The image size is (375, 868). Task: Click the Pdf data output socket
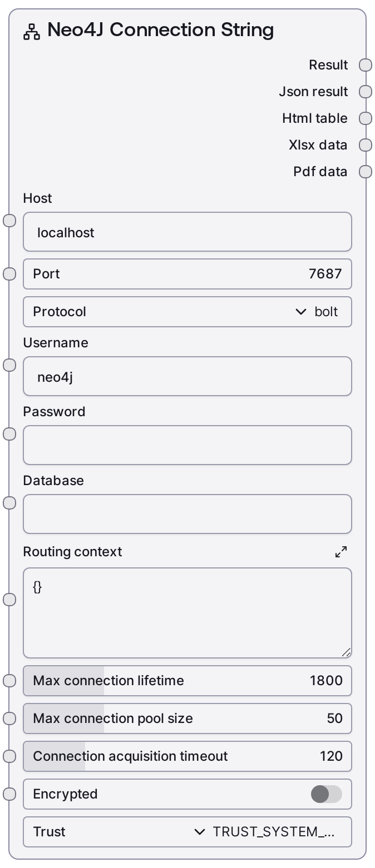click(x=366, y=172)
